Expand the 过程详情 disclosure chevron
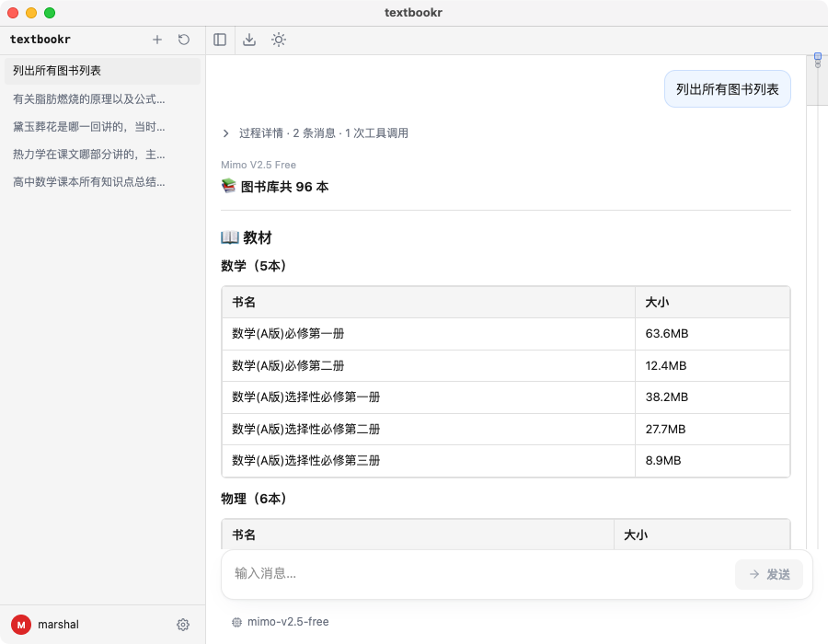828x644 pixels. [226, 133]
